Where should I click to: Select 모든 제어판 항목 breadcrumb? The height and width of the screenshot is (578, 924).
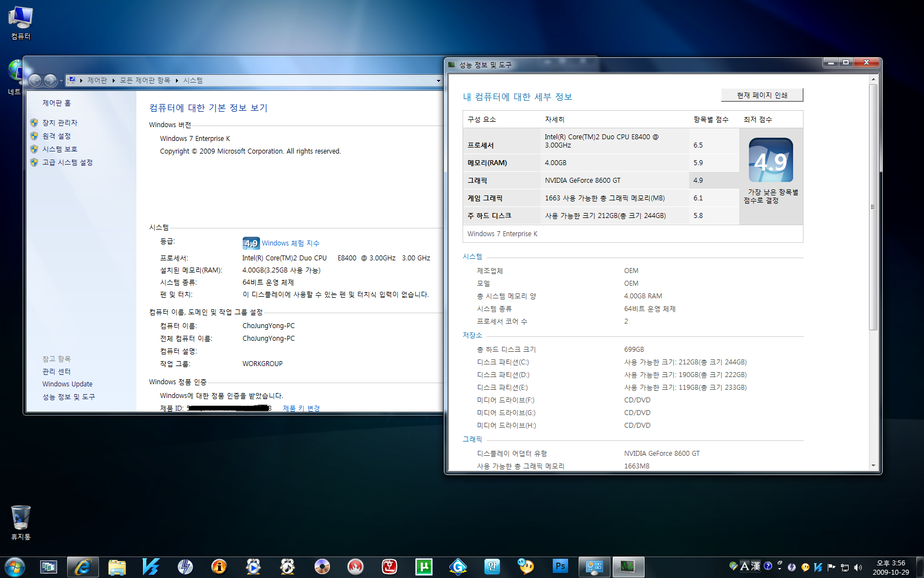coord(145,80)
